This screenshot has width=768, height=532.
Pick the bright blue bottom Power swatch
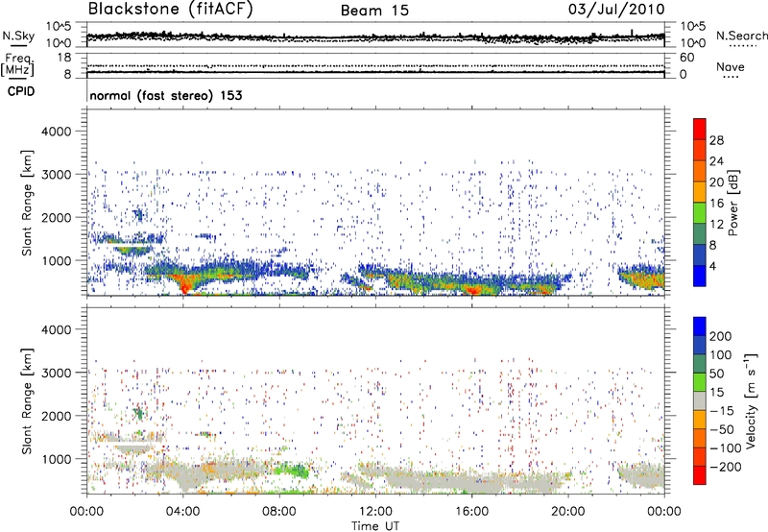[x=700, y=276]
